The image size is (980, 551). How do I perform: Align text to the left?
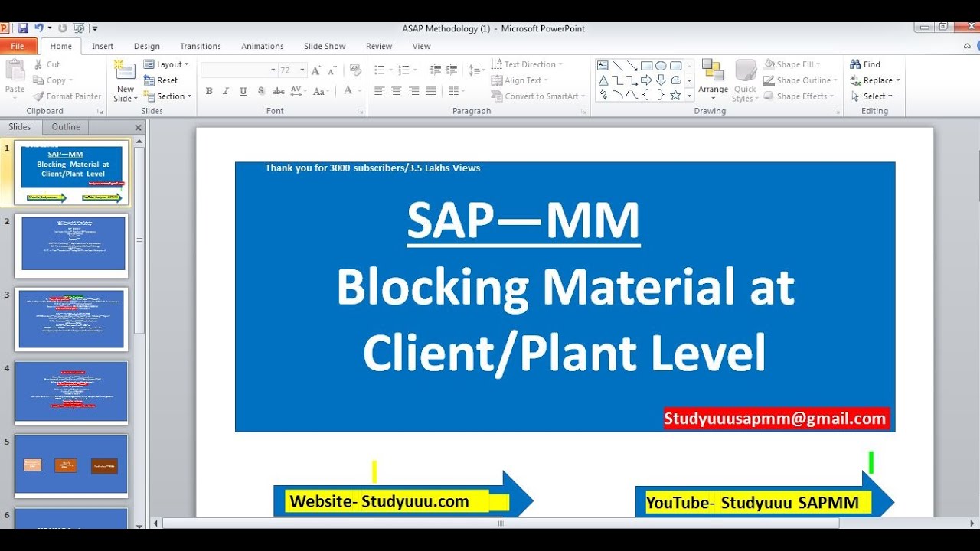(x=380, y=91)
